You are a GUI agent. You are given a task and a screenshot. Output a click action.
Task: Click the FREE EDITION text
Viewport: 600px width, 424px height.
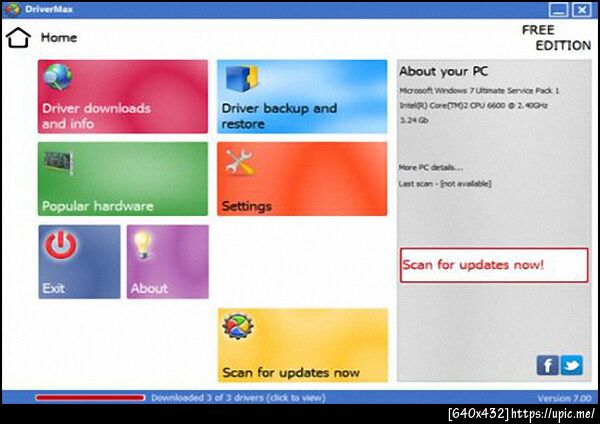pyautogui.click(x=556, y=38)
